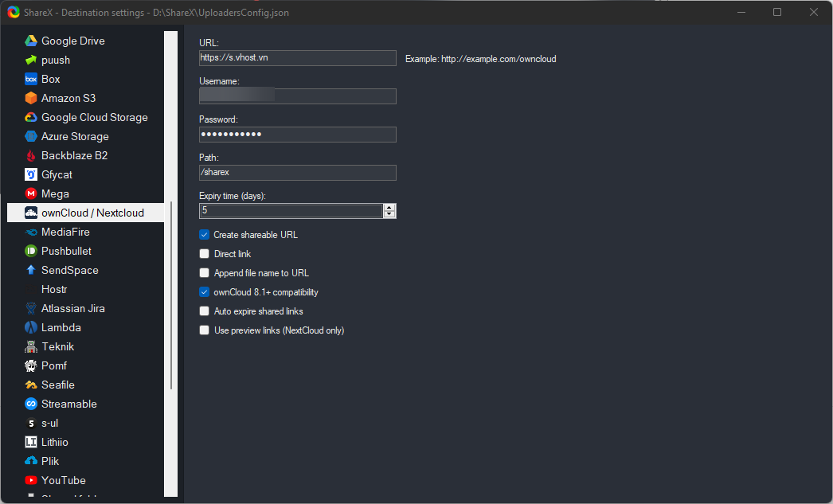Image resolution: width=833 pixels, height=504 pixels.
Task: Click the Backblaze B2 flame icon
Action: (x=31, y=155)
